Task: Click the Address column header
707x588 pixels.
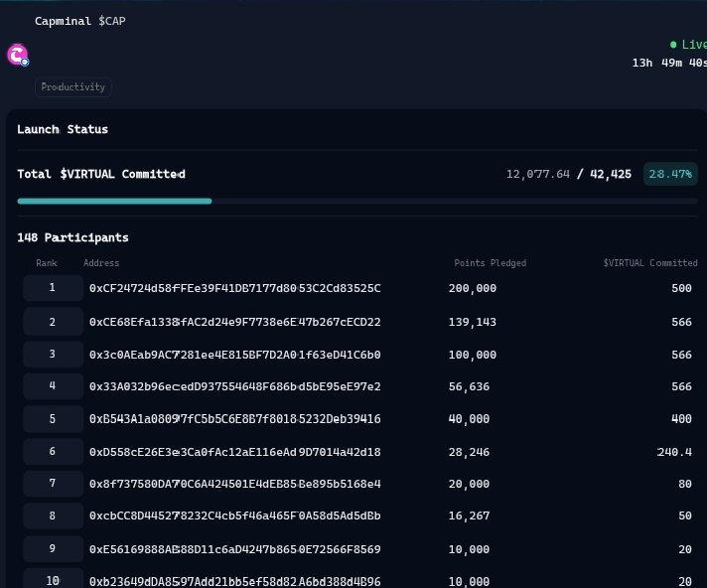Action: [x=101, y=263]
